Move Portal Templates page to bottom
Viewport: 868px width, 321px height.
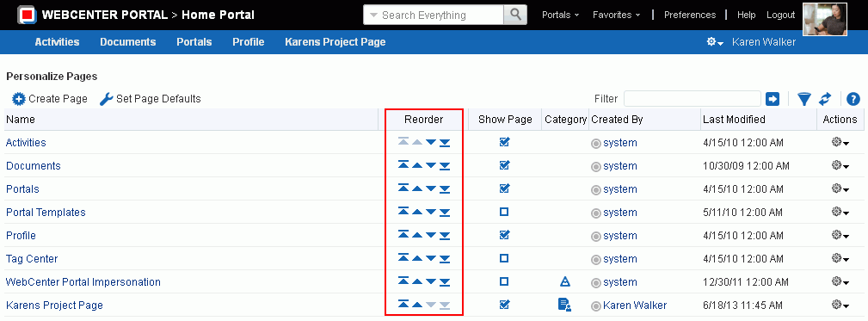(445, 213)
